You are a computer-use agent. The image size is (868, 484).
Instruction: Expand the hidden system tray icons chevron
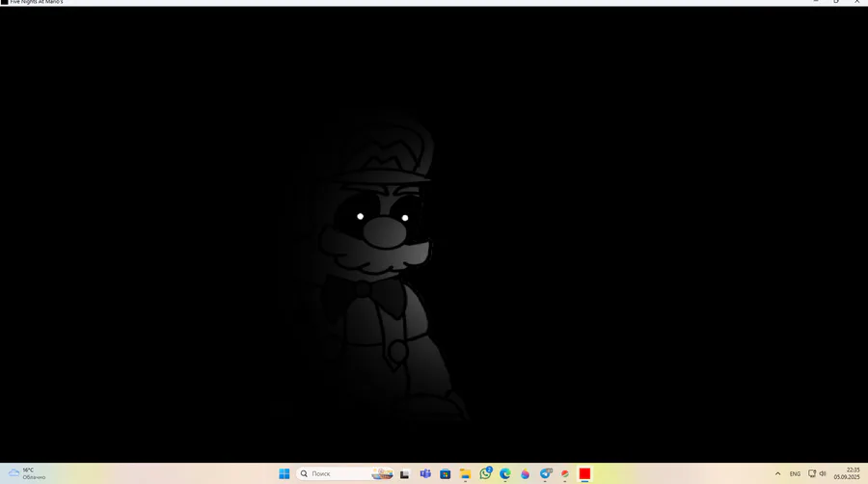point(777,473)
